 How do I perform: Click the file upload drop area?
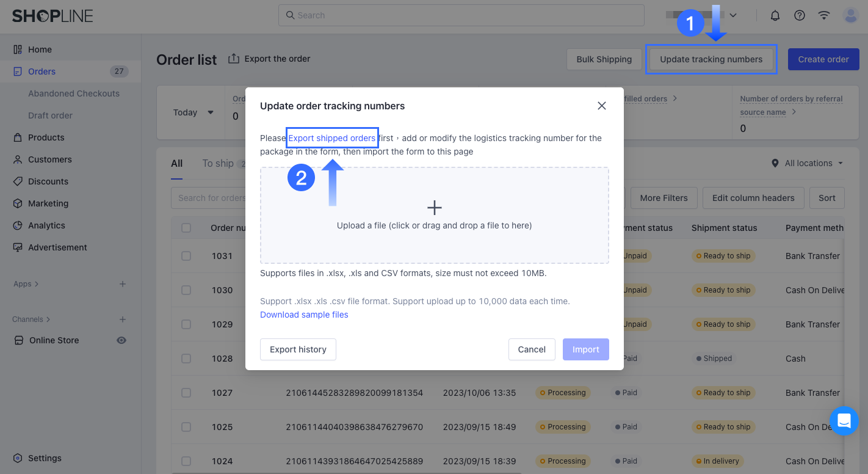434,215
